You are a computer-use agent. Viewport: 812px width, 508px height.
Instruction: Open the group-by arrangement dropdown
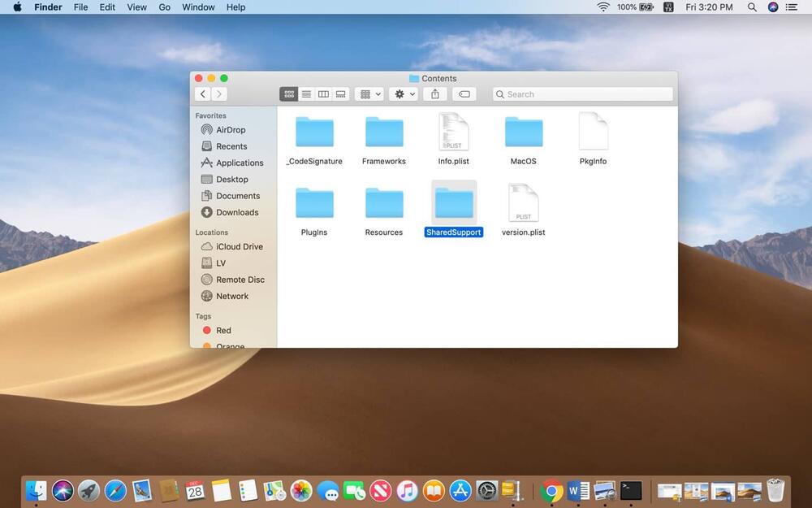point(369,94)
